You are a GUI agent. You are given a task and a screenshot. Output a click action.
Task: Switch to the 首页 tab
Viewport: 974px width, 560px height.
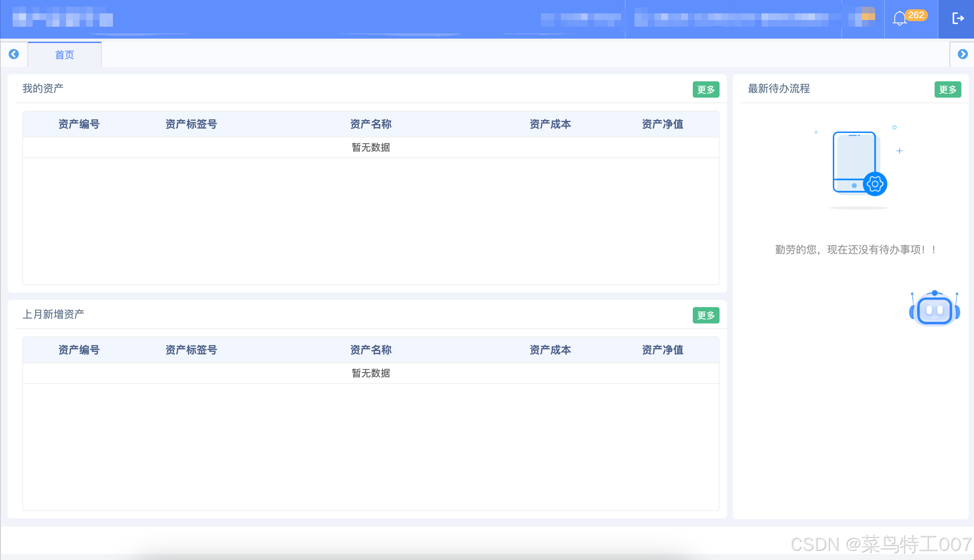click(64, 55)
